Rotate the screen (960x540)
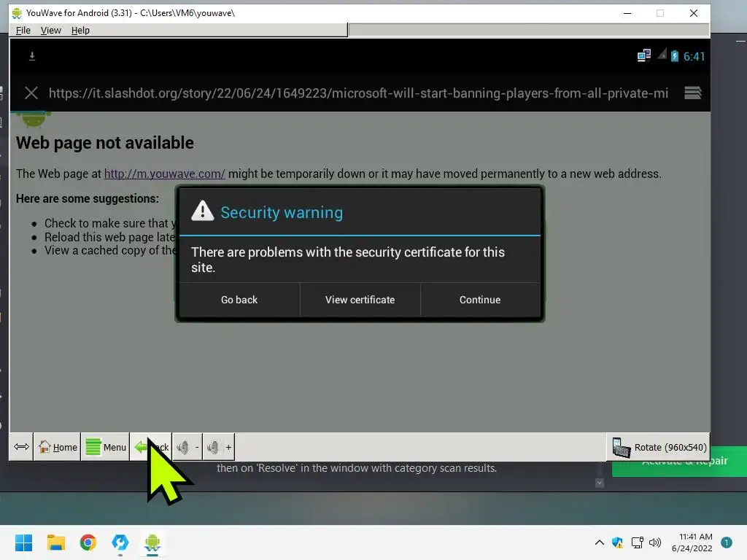 coord(659,447)
